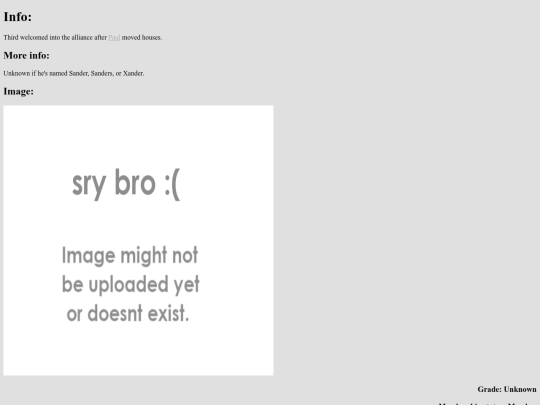The height and width of the screenshot is (405, 540).
Task: Click the 'or doesnt exist.' line
Action: coord(128,313)
